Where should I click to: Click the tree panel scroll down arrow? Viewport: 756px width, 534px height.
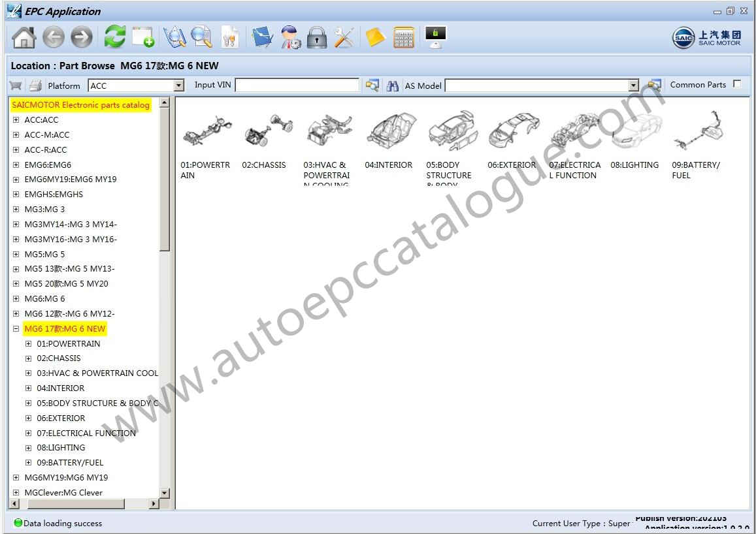pos(165,493)
